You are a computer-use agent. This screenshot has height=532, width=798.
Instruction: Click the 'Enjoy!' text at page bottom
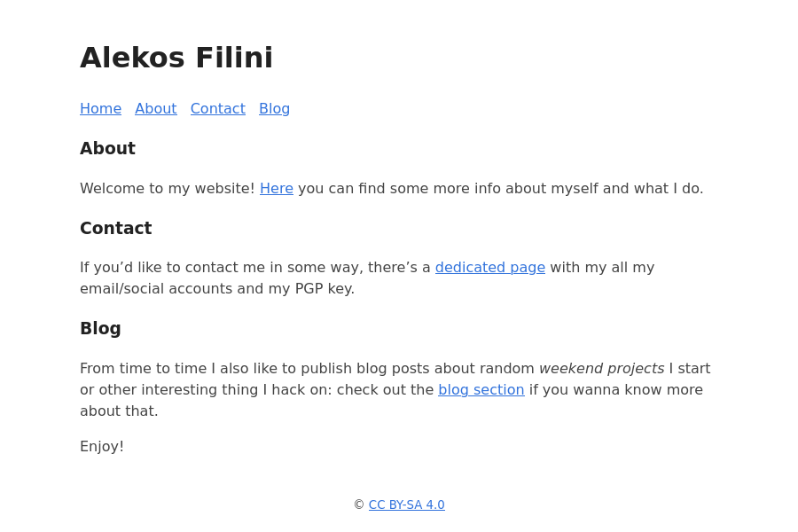click(x=101, y=446)
